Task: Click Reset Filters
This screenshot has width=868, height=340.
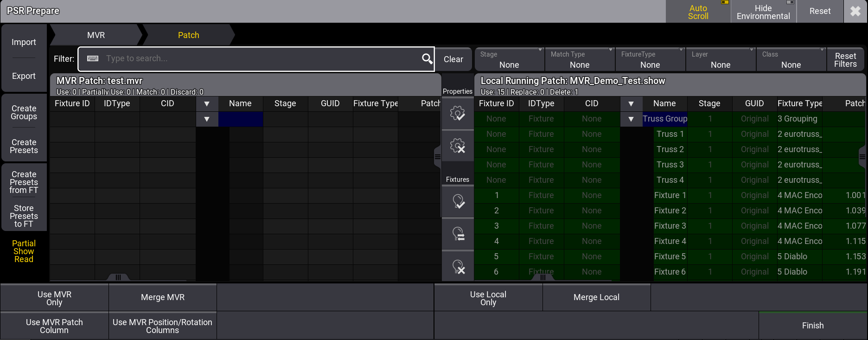Action: click(x=845, y=60)
